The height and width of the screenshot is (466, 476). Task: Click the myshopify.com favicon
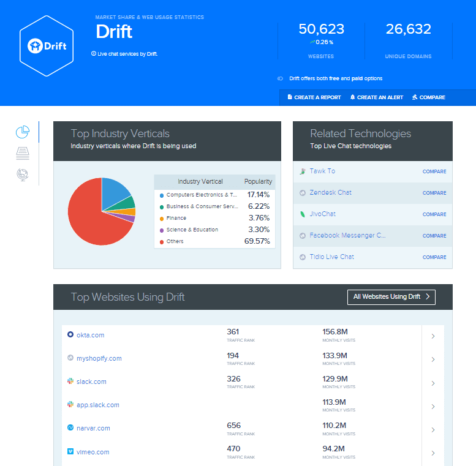point(70,358)
